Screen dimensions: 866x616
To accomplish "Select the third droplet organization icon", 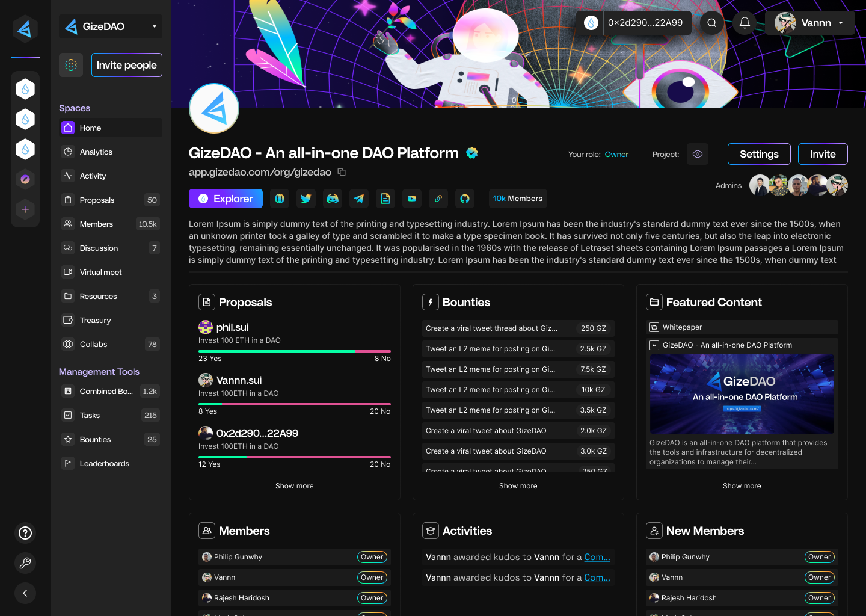I will coord(25,149).
